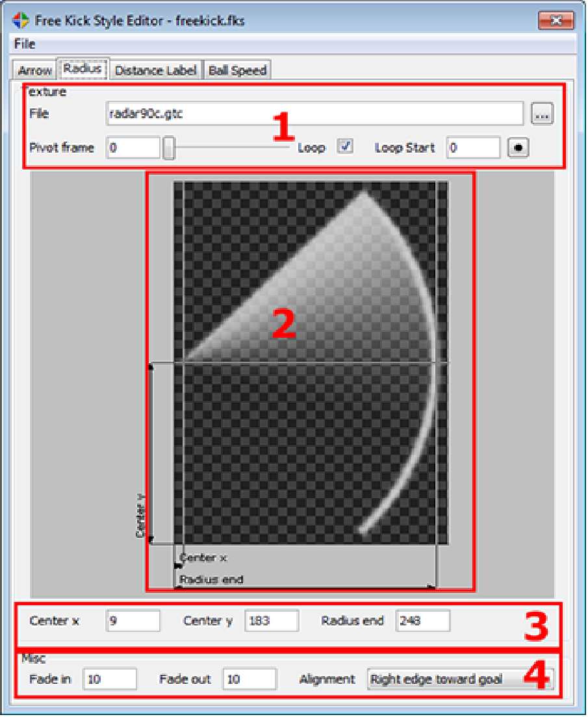
Task: Click the Radius end value field showing 243
Action: (422, 621)
